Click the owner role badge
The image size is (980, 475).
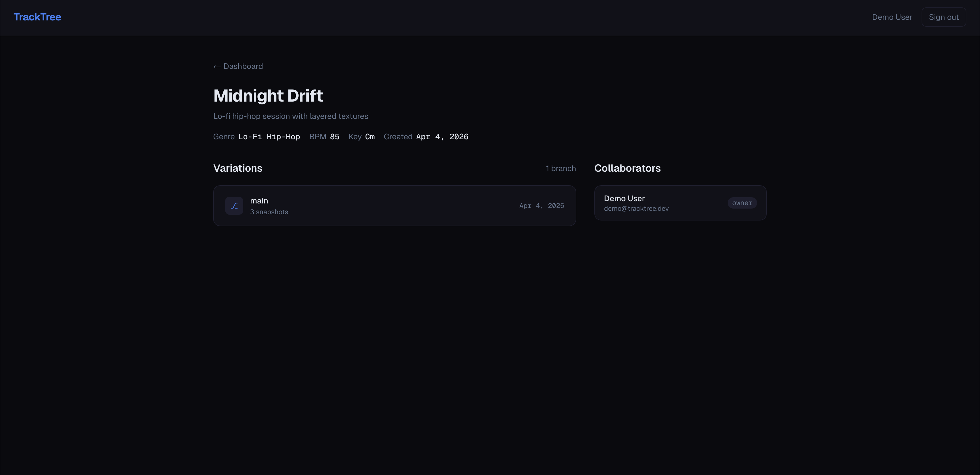point(742,203)
